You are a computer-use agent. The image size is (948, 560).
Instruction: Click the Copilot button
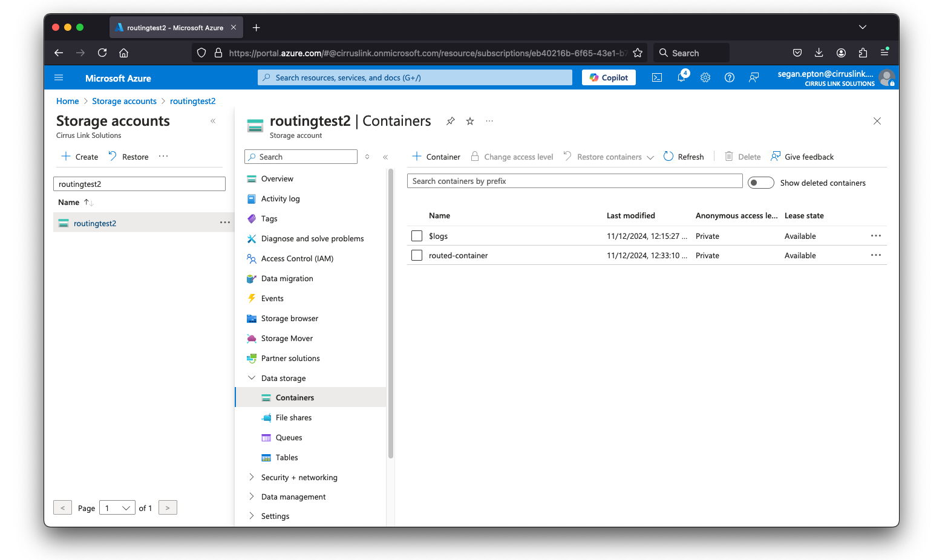[x=609, y=77]
